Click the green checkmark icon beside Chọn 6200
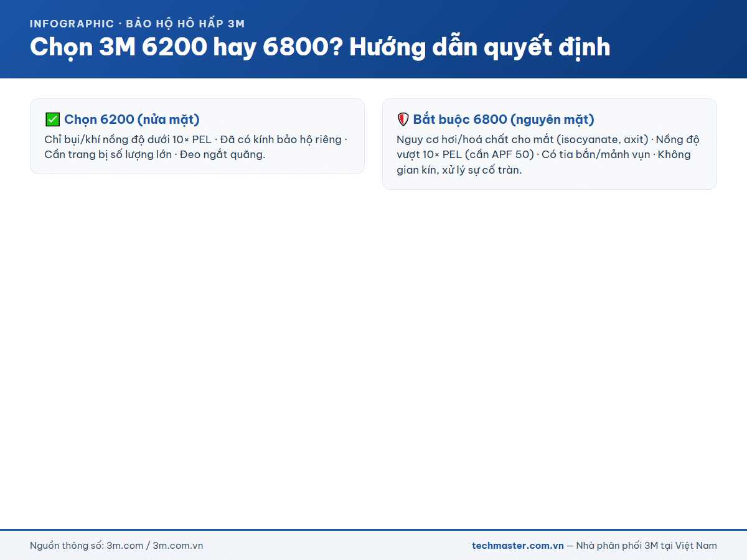747x560 pixels. click(x=52, y=119)
